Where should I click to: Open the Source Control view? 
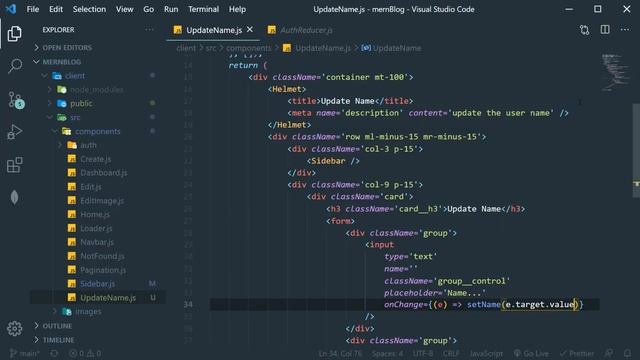click(16, 100)
